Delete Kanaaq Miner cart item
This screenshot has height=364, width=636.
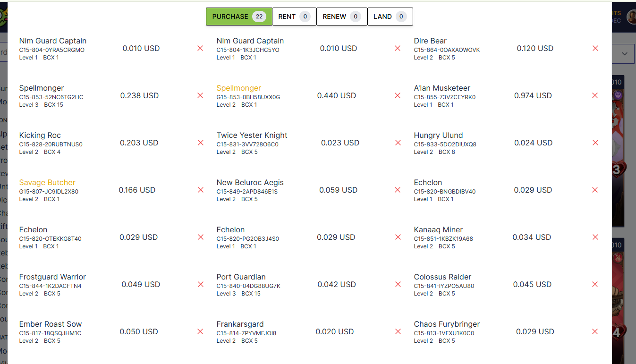595,237
